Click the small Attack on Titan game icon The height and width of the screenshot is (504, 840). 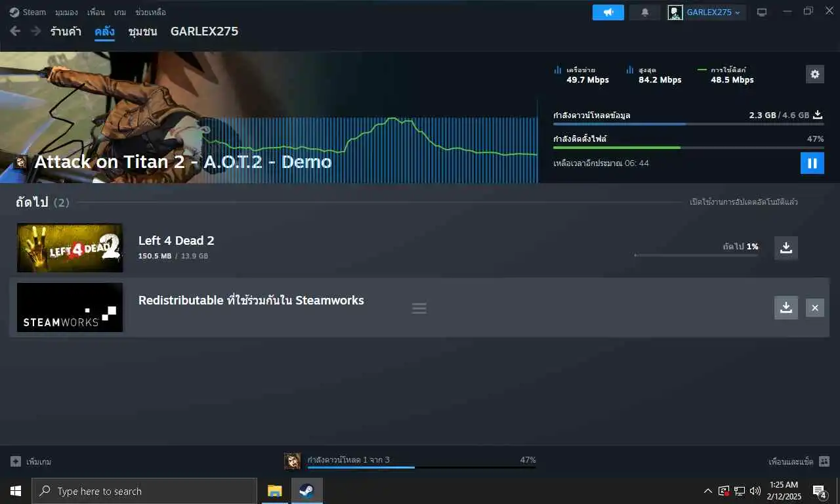[21, 162]
